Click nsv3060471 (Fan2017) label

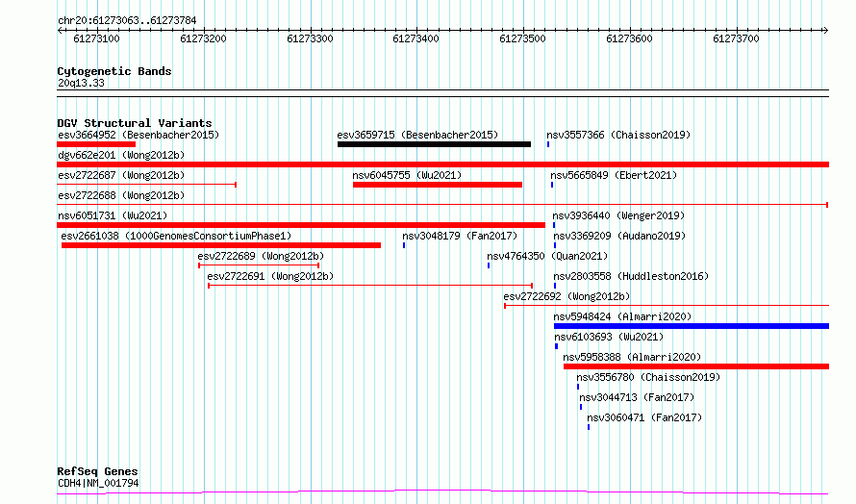pyautogui.click(x=644, y=417)
